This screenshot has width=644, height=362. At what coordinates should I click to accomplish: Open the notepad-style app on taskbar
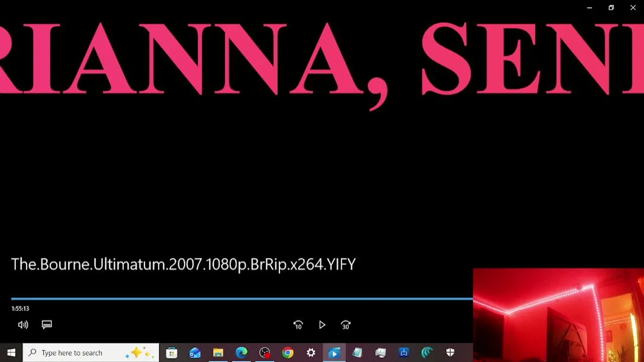coord(357,352)
